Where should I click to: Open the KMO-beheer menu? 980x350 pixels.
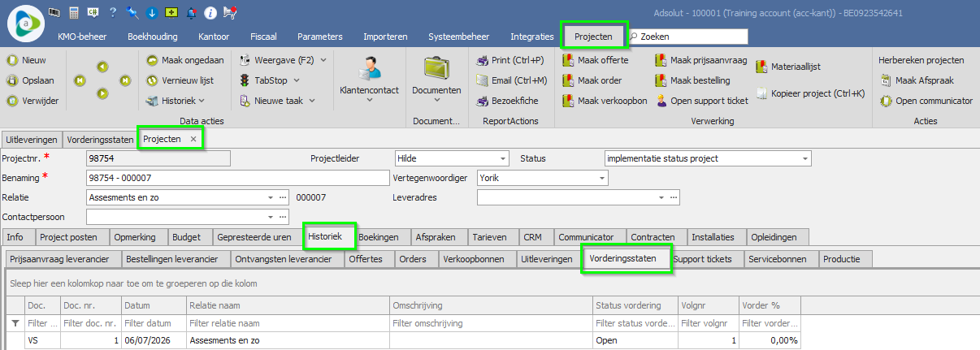point(82,37)
